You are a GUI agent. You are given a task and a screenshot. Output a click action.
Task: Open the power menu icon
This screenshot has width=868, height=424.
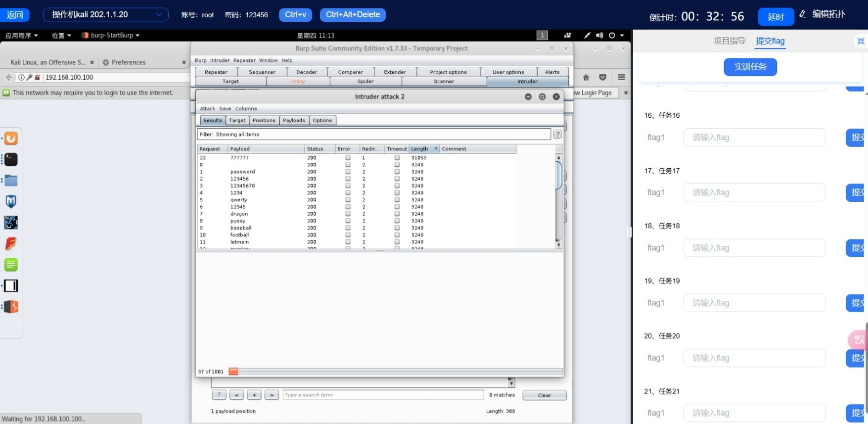pos(612,35)
